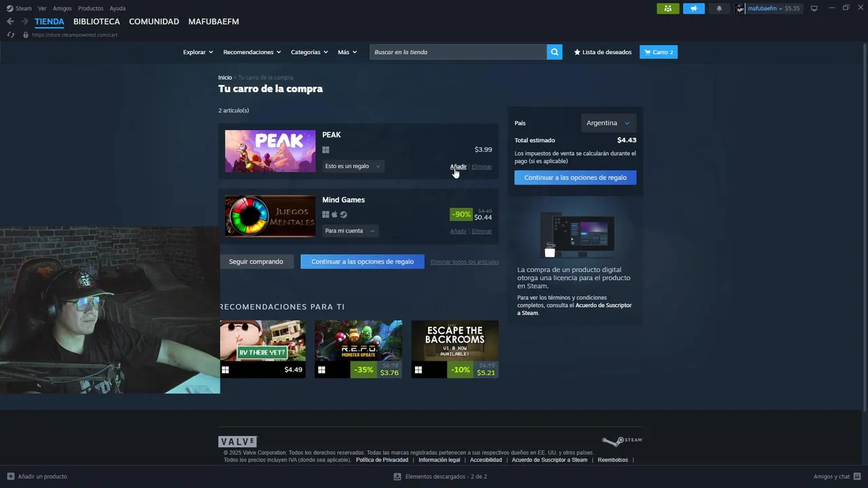This screenshot has width=868, height=488.
Task: Open the announcements megaphone icon
Action: coord(694,8)
